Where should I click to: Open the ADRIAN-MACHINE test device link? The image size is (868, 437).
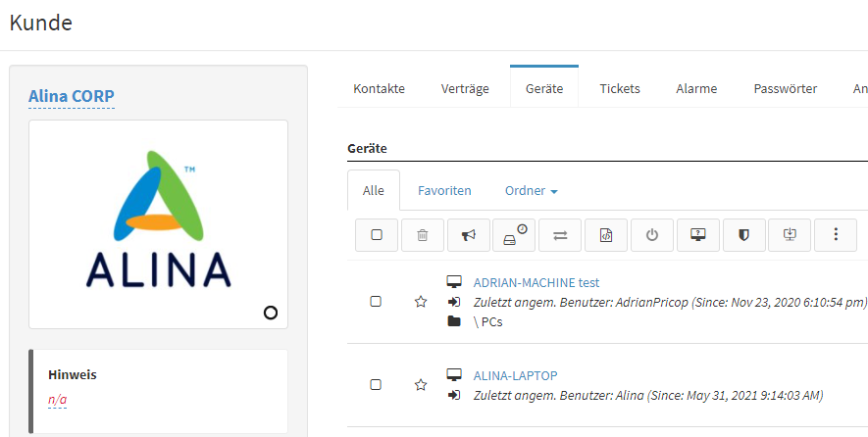pyautogui.click(x=536, y=282)
